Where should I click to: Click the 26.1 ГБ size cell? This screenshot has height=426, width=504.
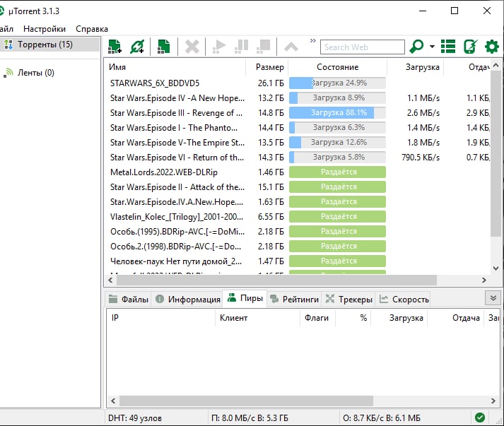tap(271, 83)
